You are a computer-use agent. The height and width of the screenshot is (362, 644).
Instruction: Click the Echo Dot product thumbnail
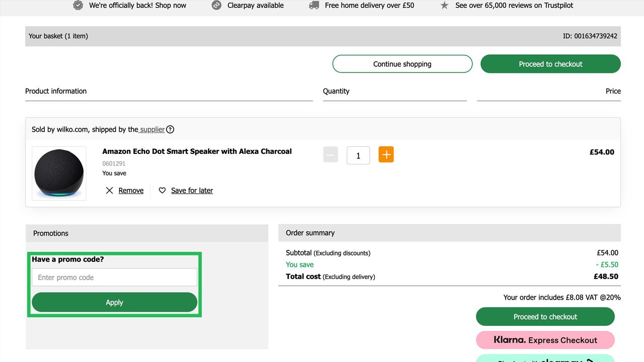pos(59,173)
